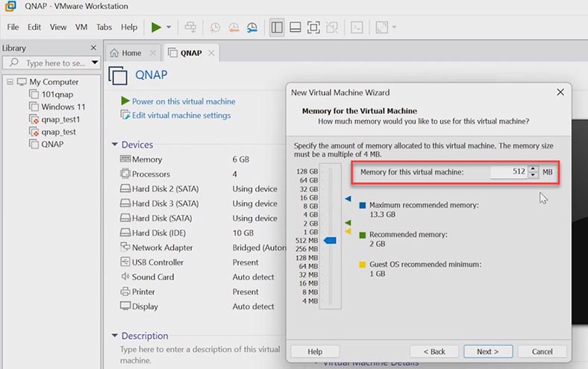Click the Back button in the wizard
Image resolution: width=588 pixels, height=369 pixels.
[434, 351]
